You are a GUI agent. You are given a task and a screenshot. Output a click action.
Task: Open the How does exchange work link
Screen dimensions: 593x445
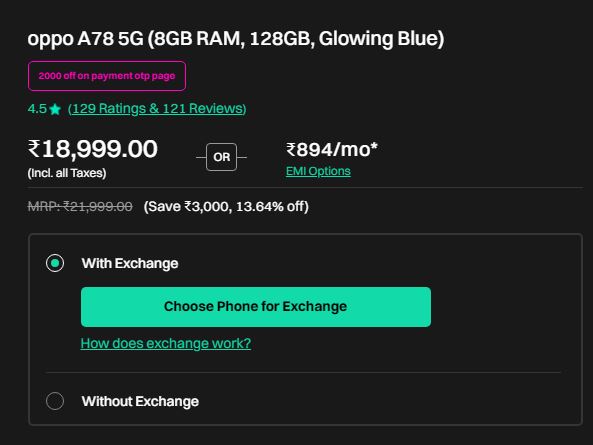[166, 343]
